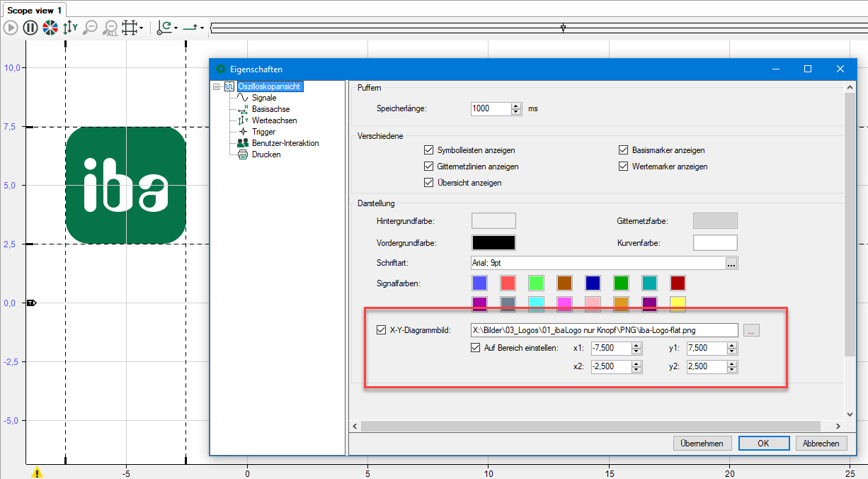Open the Schriftart font chooser ellipsis button

pos(731,263)
